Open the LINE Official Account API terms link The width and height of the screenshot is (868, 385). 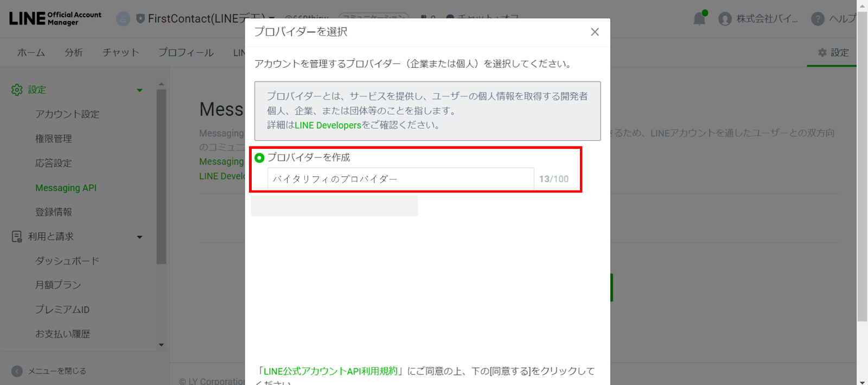330,371
